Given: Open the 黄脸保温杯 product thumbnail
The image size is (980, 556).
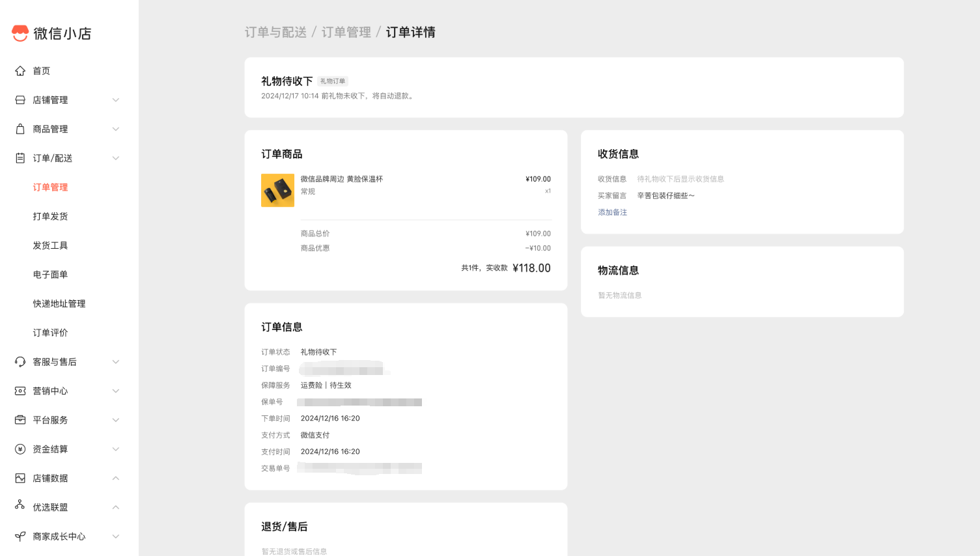Looking at the screenshot, I should 277,190.
